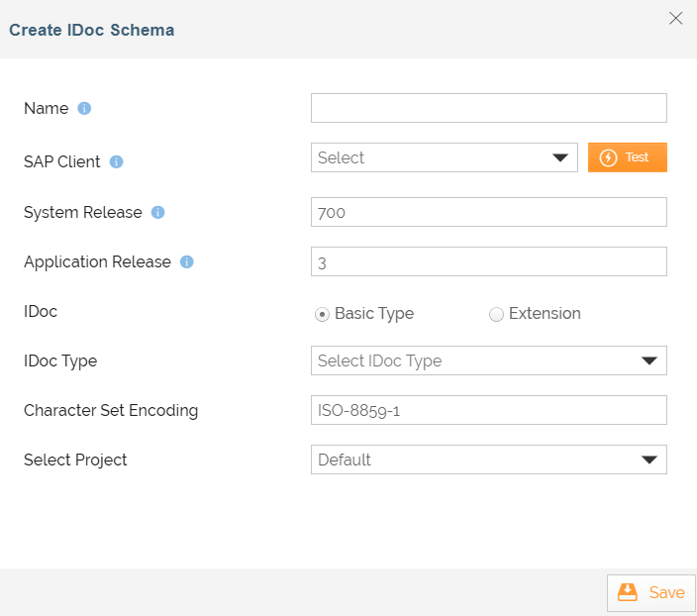Click the info icon beside Name
Screen dimensions: 697x616
click(84, 108)
